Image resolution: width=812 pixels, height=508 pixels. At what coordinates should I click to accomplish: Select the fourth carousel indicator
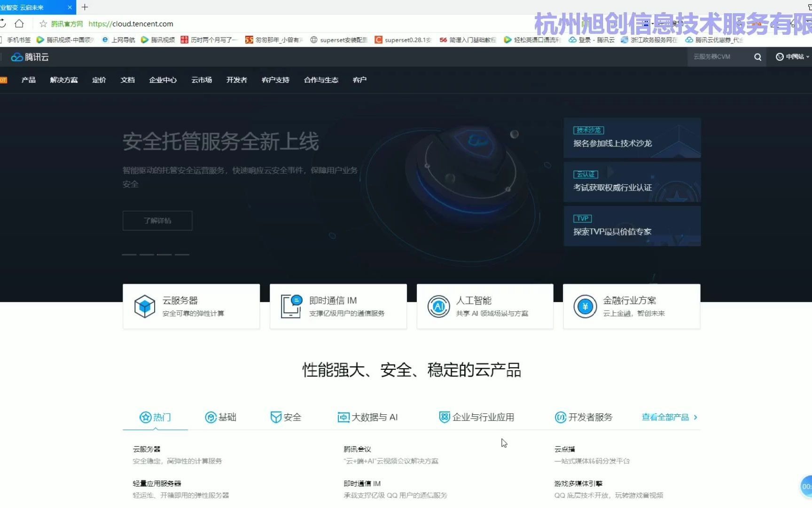click(182, 254)
